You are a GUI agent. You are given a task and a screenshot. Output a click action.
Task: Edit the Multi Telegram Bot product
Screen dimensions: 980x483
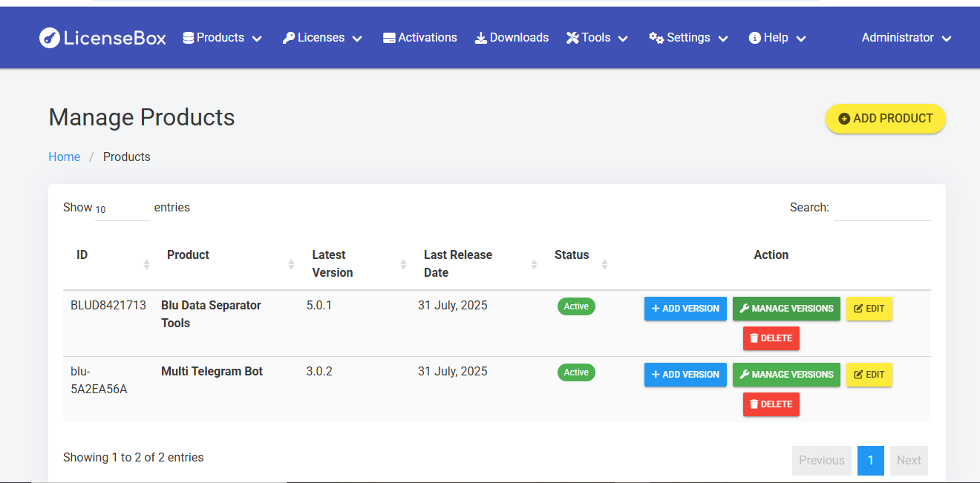coord(869,375)
